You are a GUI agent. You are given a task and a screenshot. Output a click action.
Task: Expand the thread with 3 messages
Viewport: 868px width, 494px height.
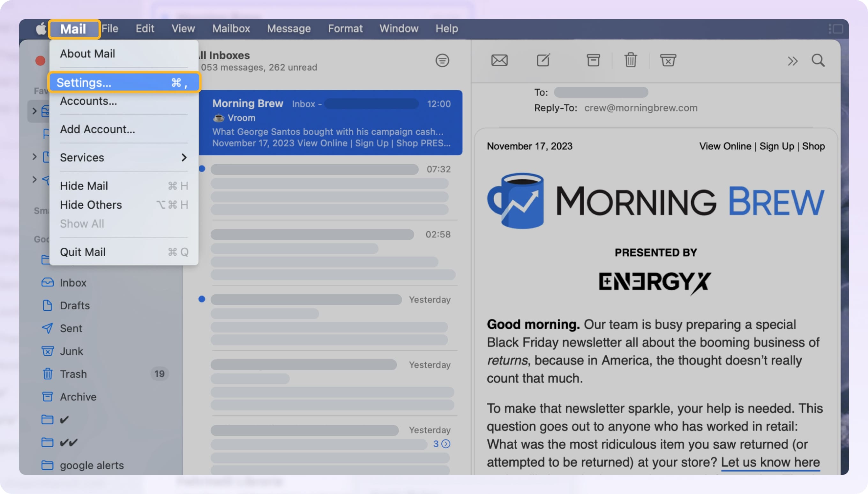click(442, 444)
